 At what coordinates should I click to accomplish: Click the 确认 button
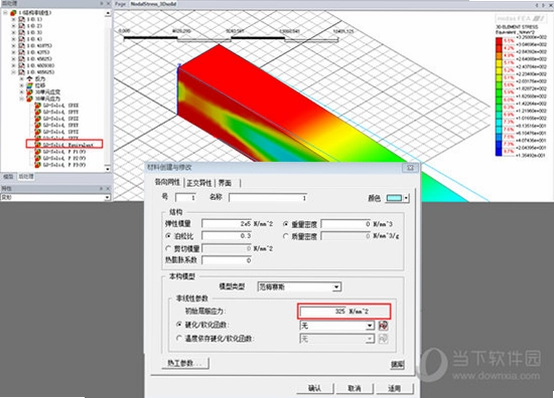click(314, 388)
